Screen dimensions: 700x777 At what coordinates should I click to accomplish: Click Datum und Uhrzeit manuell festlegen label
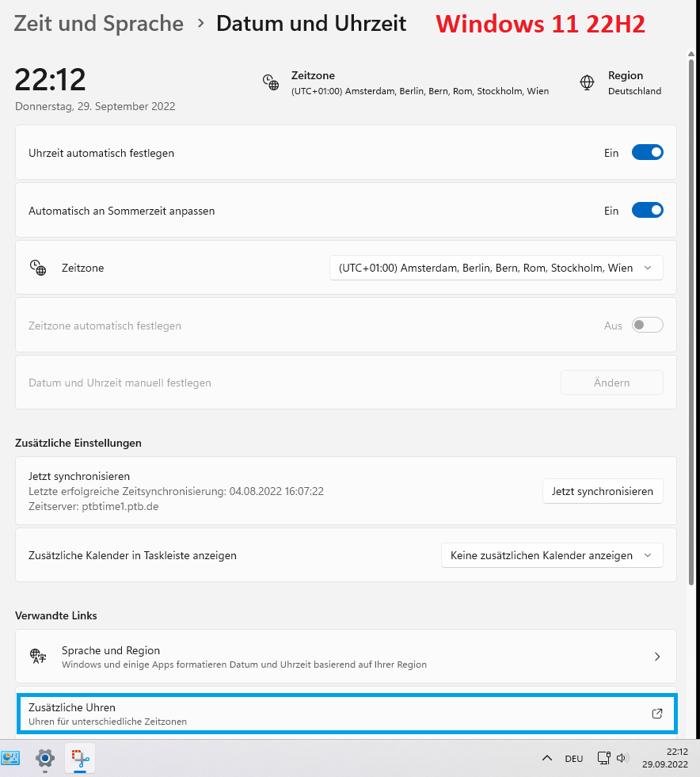pos(120,383)
